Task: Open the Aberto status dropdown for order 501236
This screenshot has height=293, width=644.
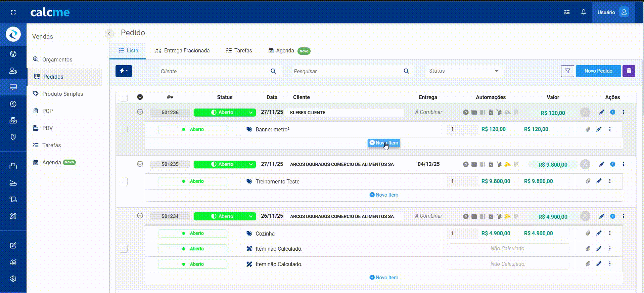Action: pos(225,112)
